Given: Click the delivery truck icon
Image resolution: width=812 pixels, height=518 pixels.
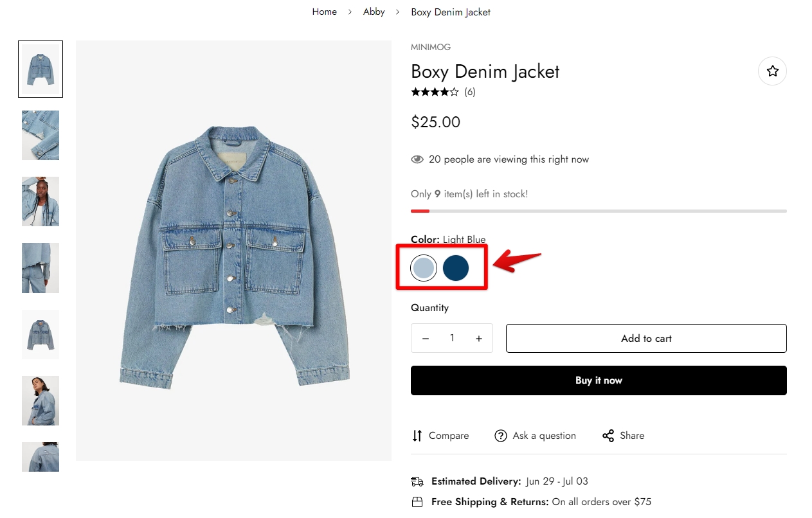Looking at the screenshot, I should 417,481.
